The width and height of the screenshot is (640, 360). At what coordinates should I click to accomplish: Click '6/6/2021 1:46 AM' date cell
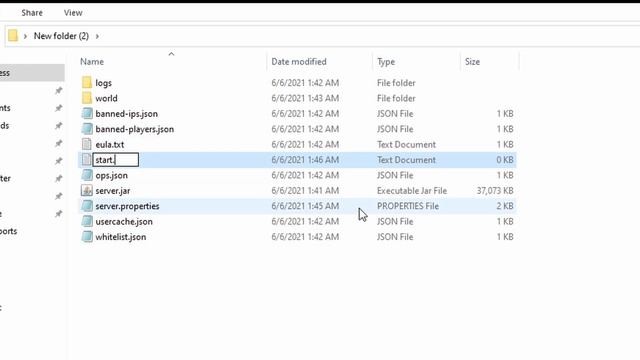click(305, 160)
